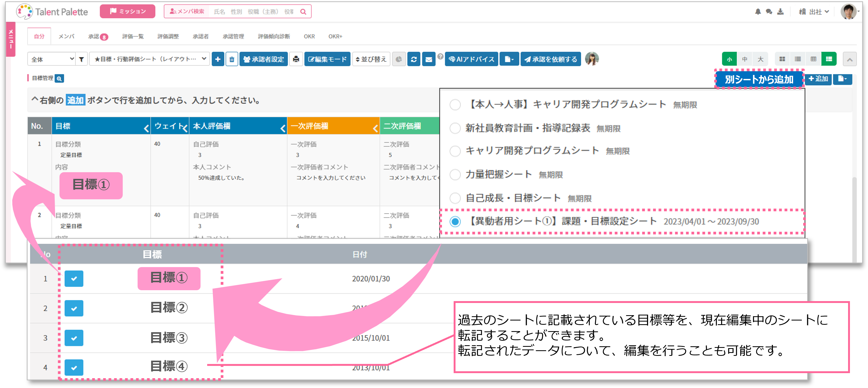The width and height of the screenshot is (868, 388).
Task: Click the 承認を依頼する button
Action: tap(550, 59)
